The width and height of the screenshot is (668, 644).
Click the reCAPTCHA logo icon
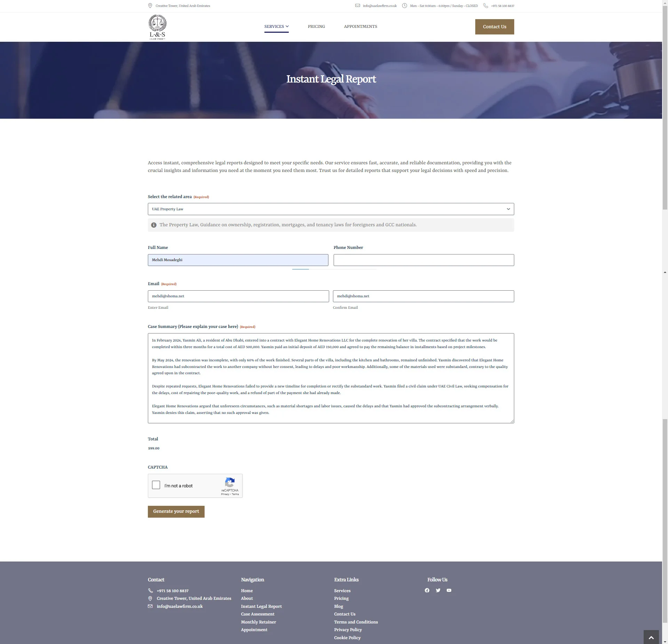point(230,482)
